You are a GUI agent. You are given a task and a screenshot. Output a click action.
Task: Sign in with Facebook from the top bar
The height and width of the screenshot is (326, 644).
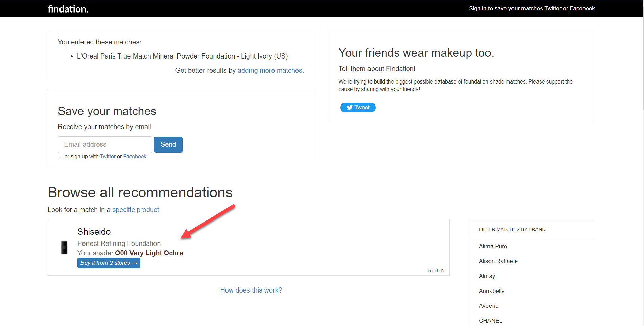point(582,8)
